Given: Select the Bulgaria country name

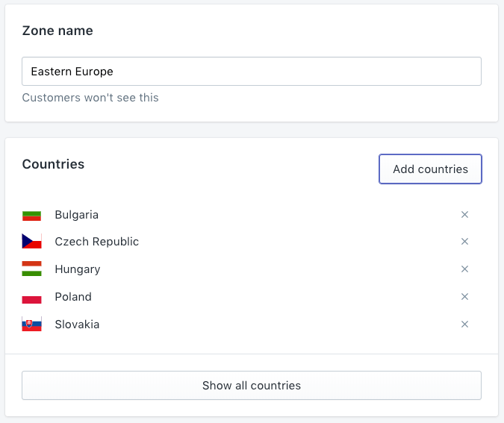Looking at the screenshot, I should (x=76, y=215).
